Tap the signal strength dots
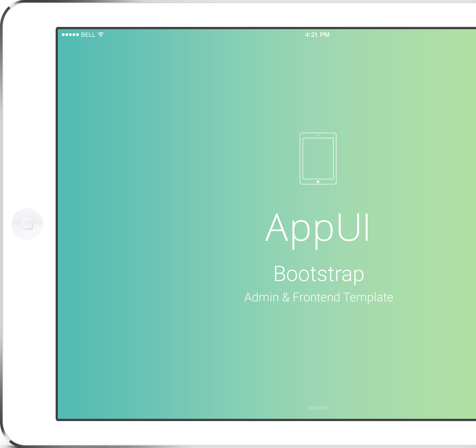Image resolution: width=476 pixels, height=448 pixels. pyautogui.click(x=70, y=35)
